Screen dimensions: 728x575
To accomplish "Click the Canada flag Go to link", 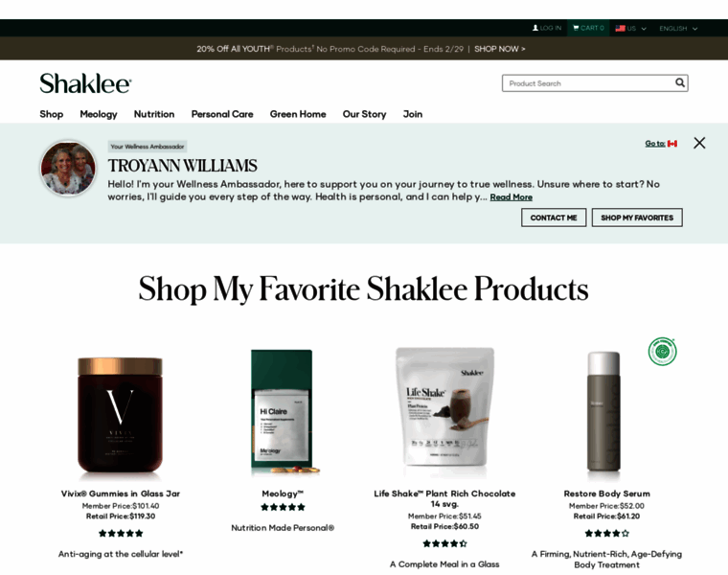I will coord(661,144).
